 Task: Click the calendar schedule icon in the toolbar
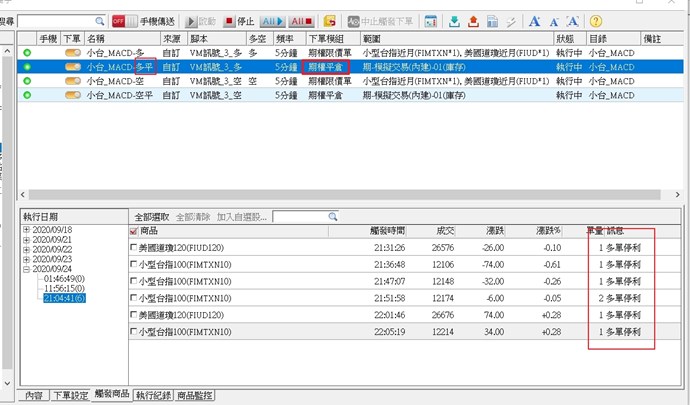[x=430, y=20]
